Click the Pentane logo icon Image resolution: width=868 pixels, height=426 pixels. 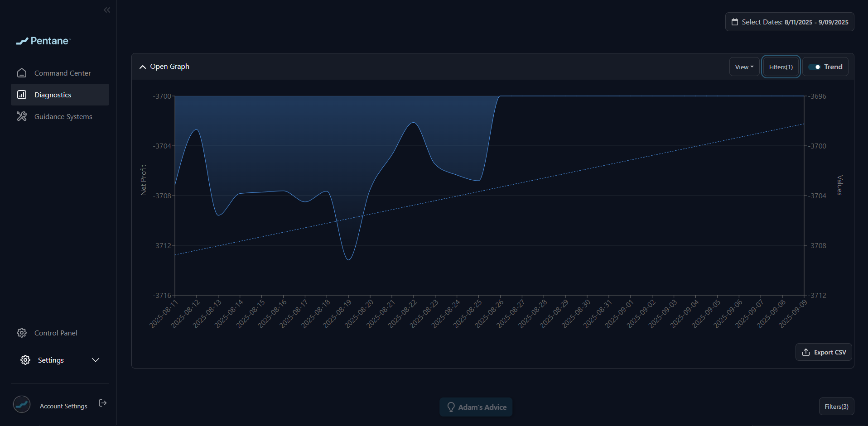[x=22, y=41]
